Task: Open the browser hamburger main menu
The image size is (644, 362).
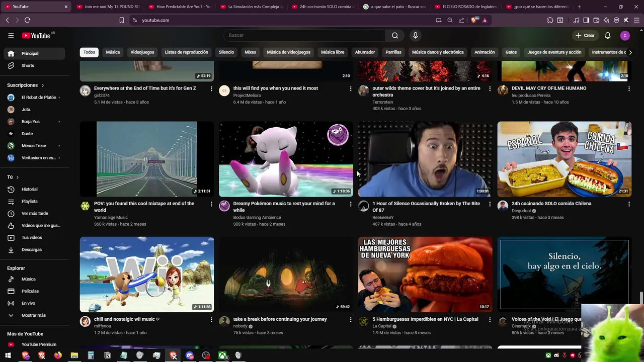Action: (x=636, y=20)
